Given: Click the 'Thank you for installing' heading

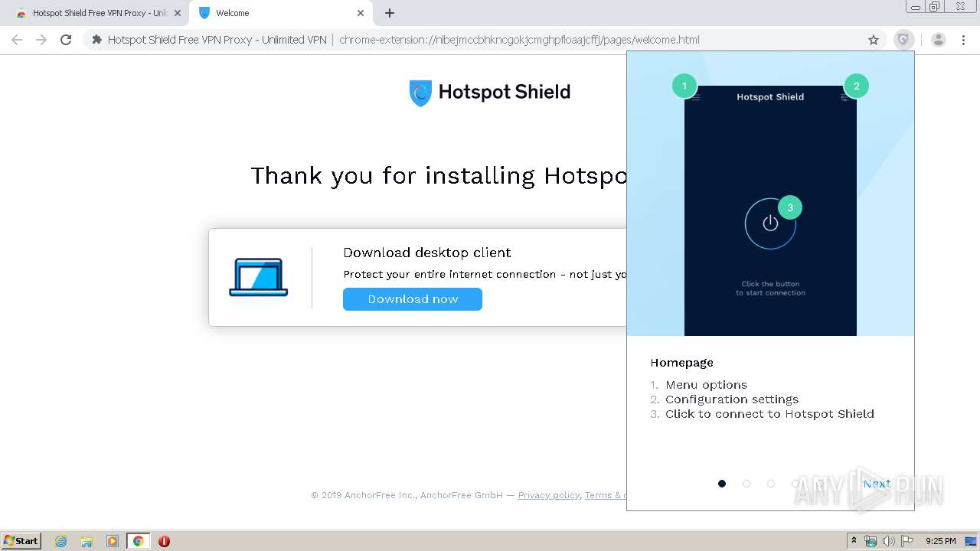Looking at the screenshot, I should (439, 176).
